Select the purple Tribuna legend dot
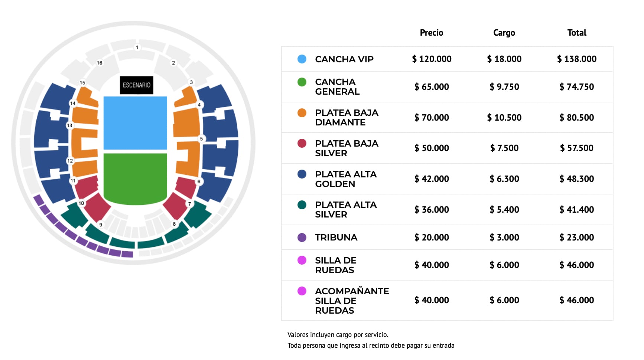 point(302,238)
